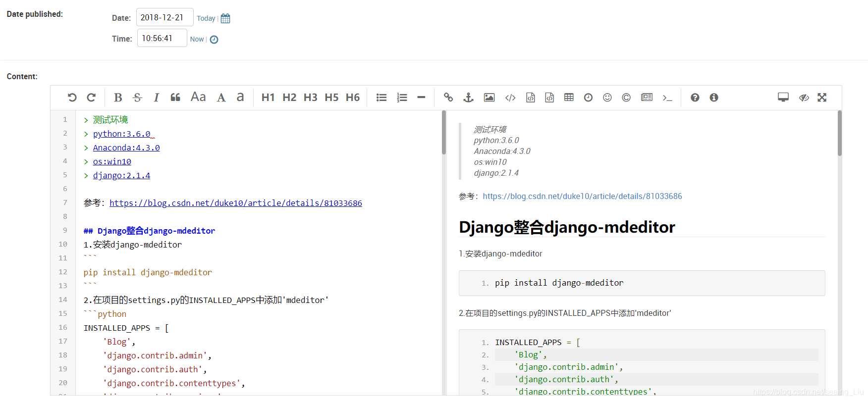The height and width of the screenshot is (401, 868).
Task: Insert a block quote
Action: click(x=175, y=98)
